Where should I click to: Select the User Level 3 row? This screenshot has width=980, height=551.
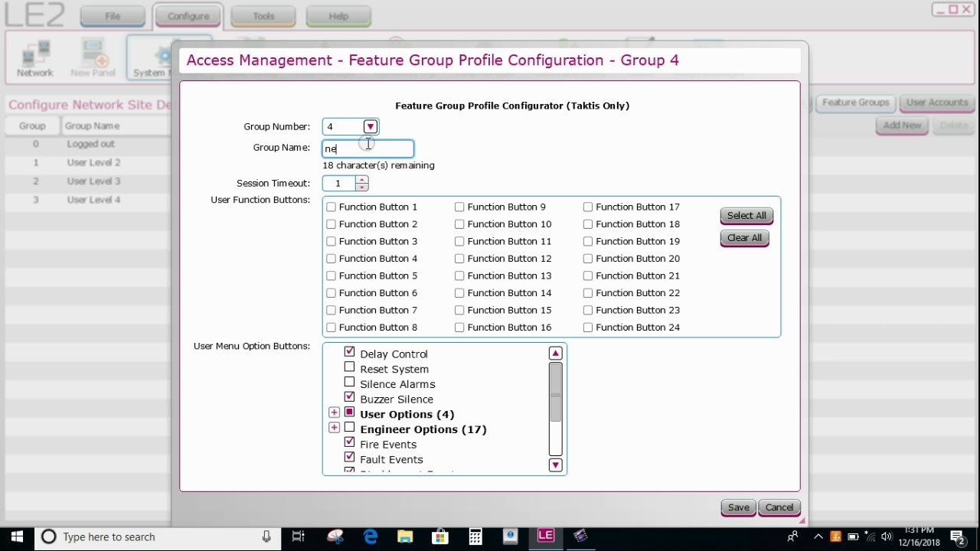tap(88, 181)
